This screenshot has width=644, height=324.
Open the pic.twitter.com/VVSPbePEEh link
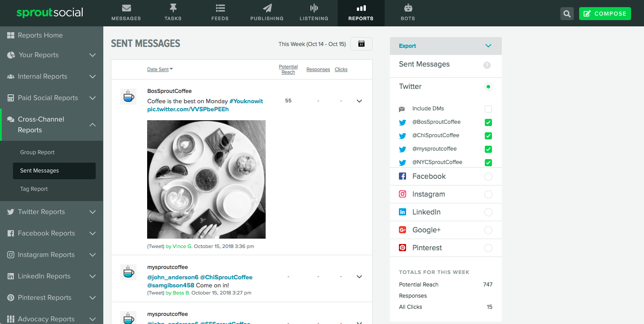pyautogui.click(x=188, y=109)
